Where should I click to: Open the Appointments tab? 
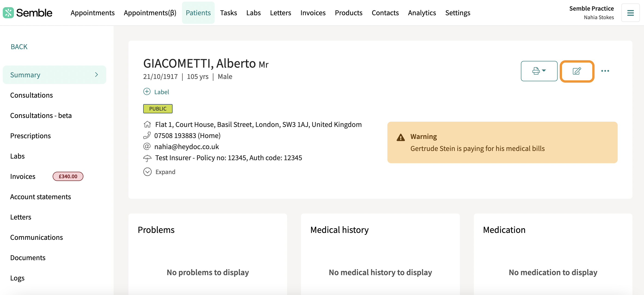click(x=92, y=13)
